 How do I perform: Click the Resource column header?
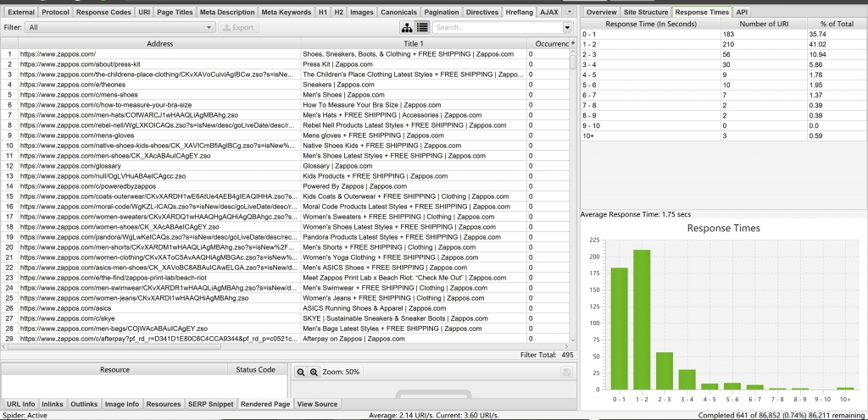114,369
